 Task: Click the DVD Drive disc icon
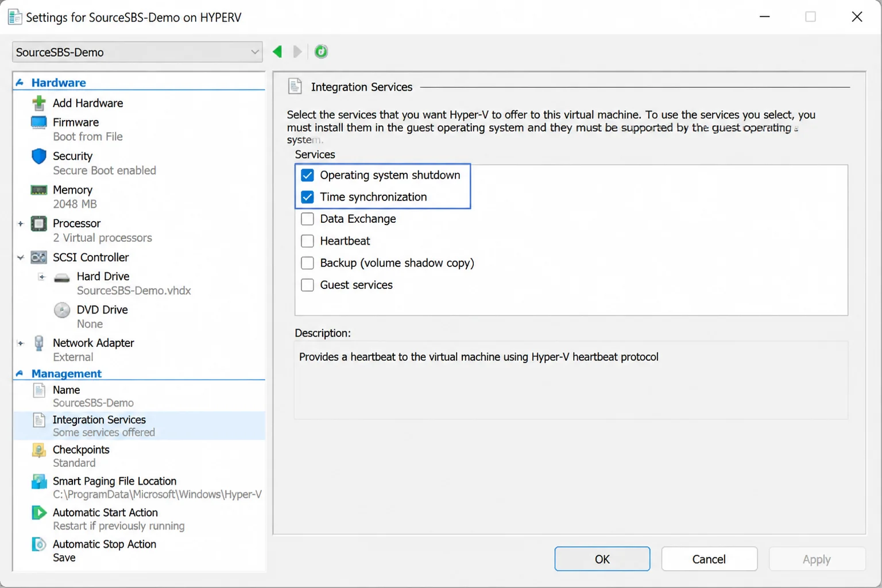[62, 310]
